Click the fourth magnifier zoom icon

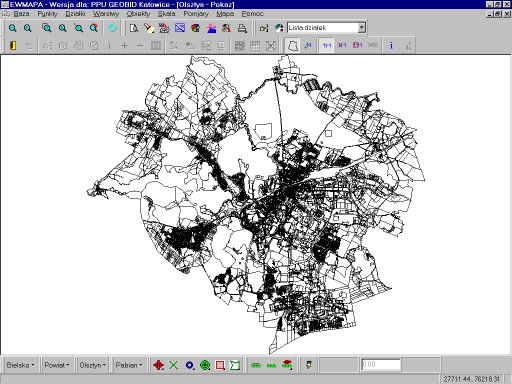click(63, 28)
